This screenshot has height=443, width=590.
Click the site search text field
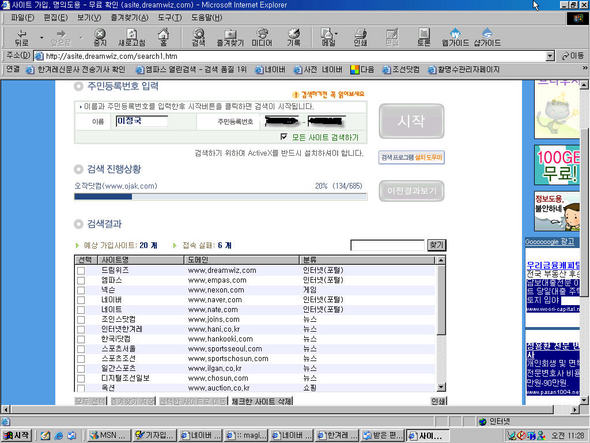(387, 245)
